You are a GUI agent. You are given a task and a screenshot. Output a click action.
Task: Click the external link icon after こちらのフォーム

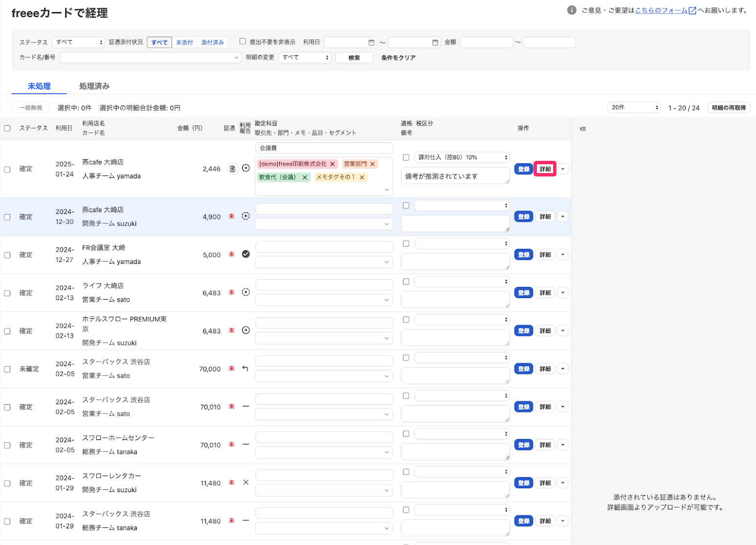[x=692, y=11]
